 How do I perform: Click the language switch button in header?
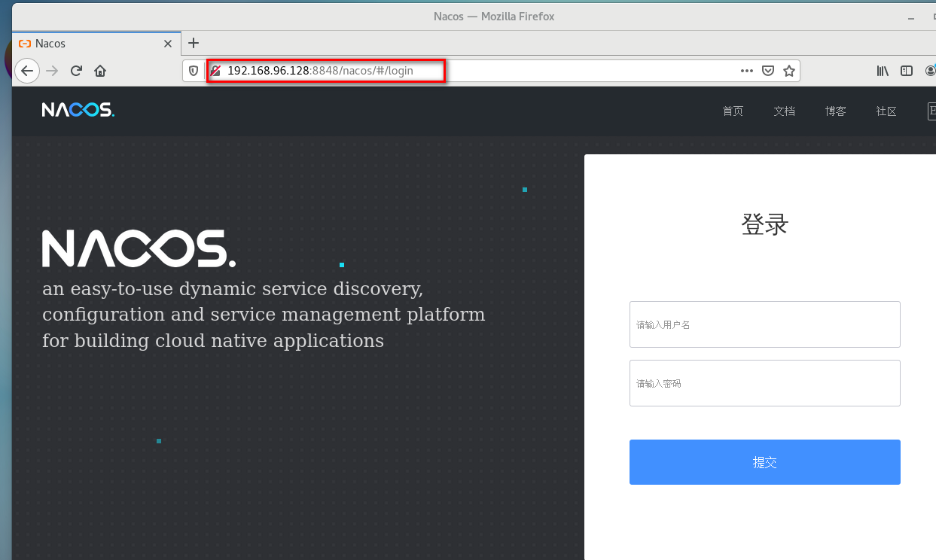(931, 111)
